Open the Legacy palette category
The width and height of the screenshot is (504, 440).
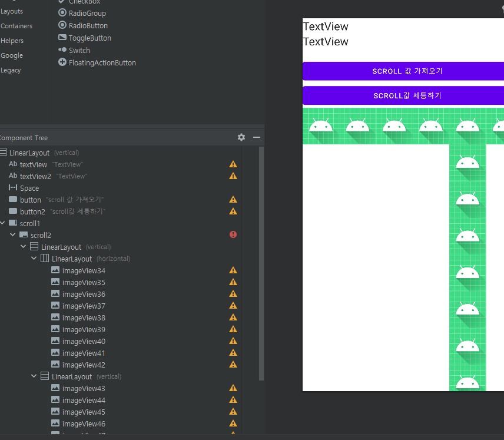(11, 70)
